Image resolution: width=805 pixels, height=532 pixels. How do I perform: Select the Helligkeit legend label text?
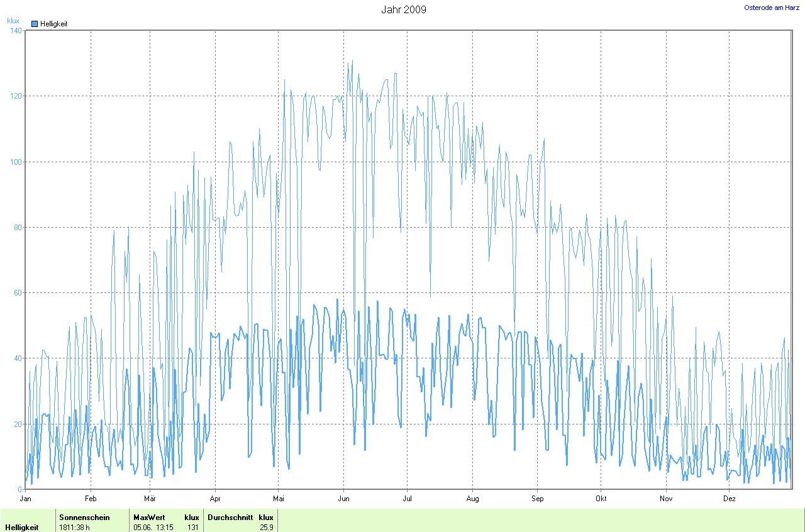click(x=53, y=24)
